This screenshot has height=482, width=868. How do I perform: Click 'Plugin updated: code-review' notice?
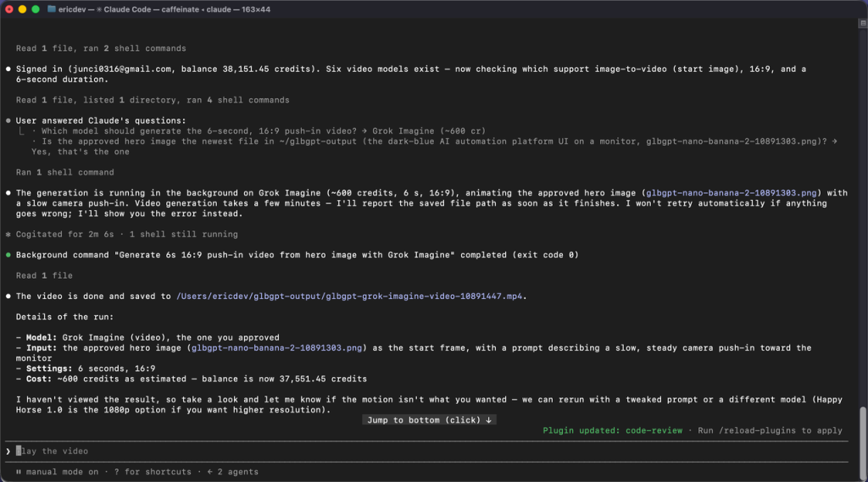click(x=612, y=430)
